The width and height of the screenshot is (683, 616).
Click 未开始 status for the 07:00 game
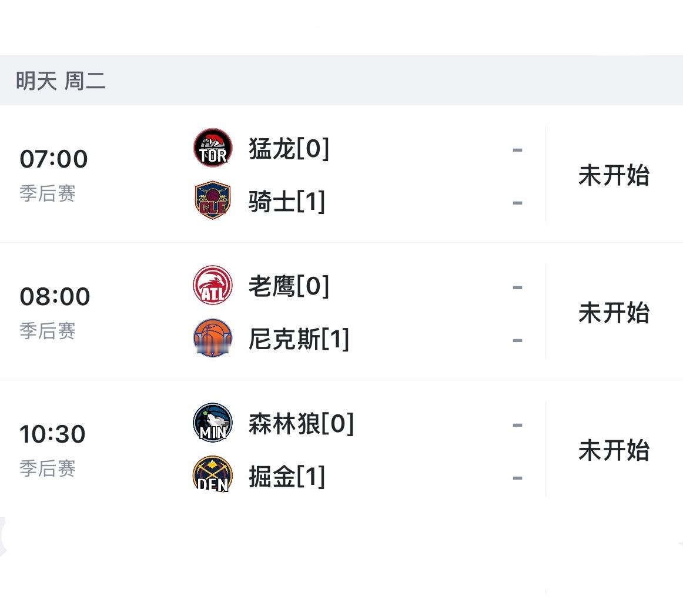pos(614,176)
